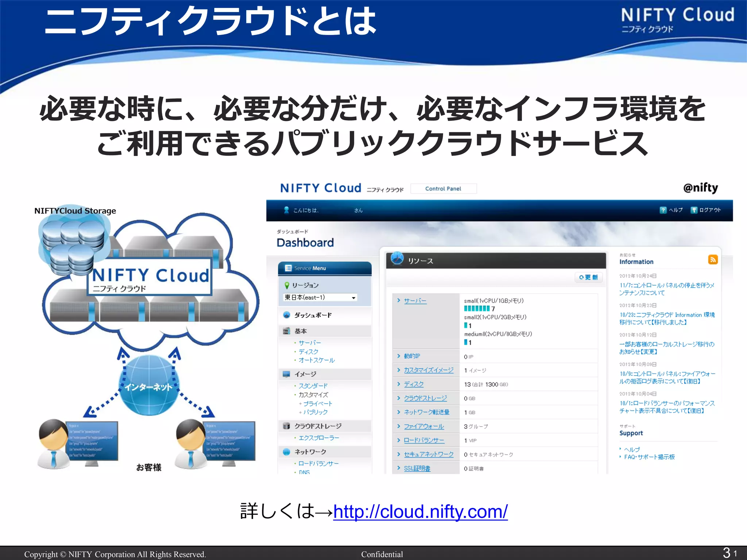Select サーバー in the sidebar menu
The image size is (747, 560).
(310, 343)
